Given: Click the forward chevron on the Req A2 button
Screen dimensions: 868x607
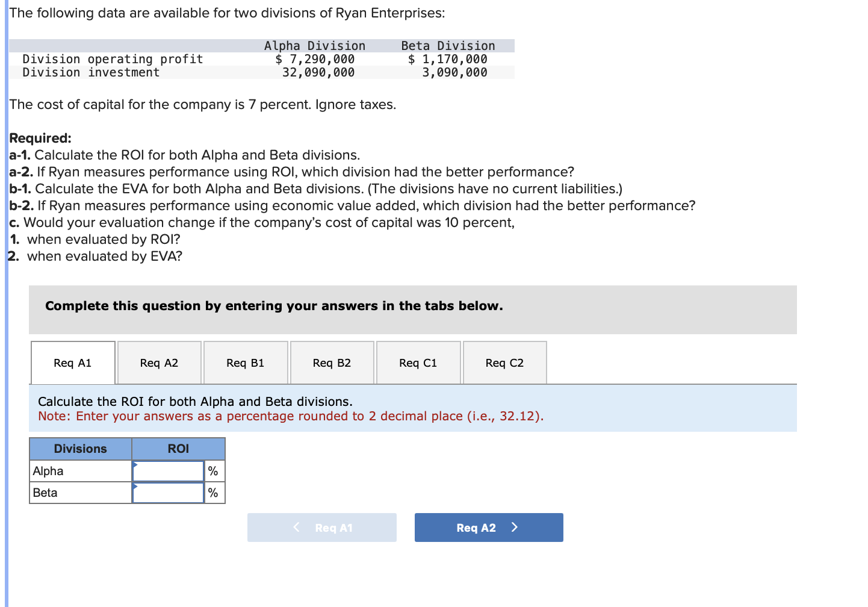Looking at the screenshot, I should 515,528.
